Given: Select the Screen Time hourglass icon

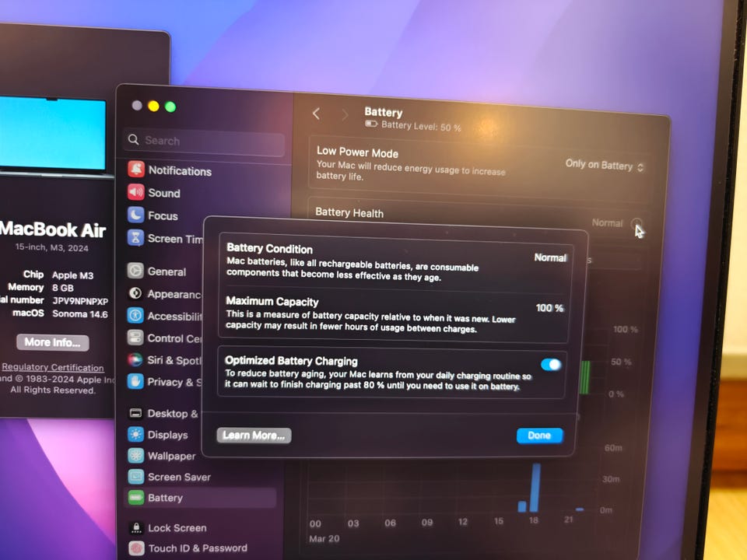Looking at the screenshot, I should pyautogui.click(x=135, y=237).
